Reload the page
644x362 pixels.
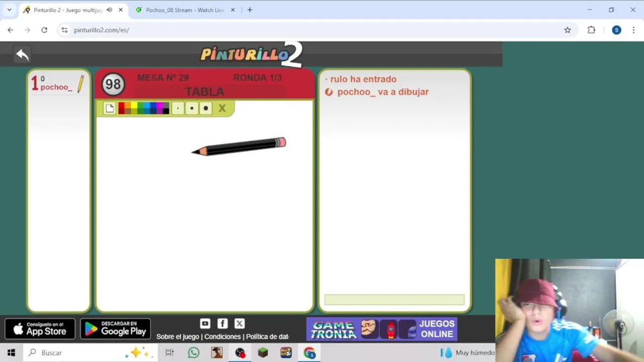coord(44,30)
